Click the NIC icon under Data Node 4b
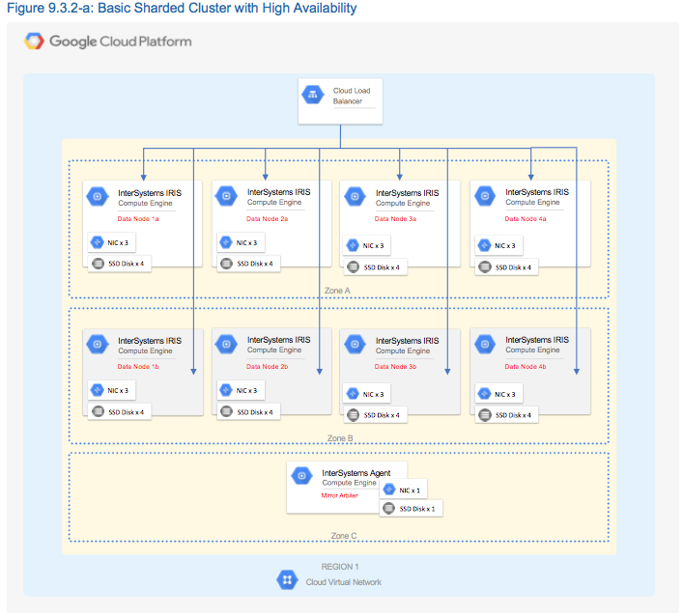Image resolution: width=683 pixels, height=616 pixels. (x=484, y=394)
